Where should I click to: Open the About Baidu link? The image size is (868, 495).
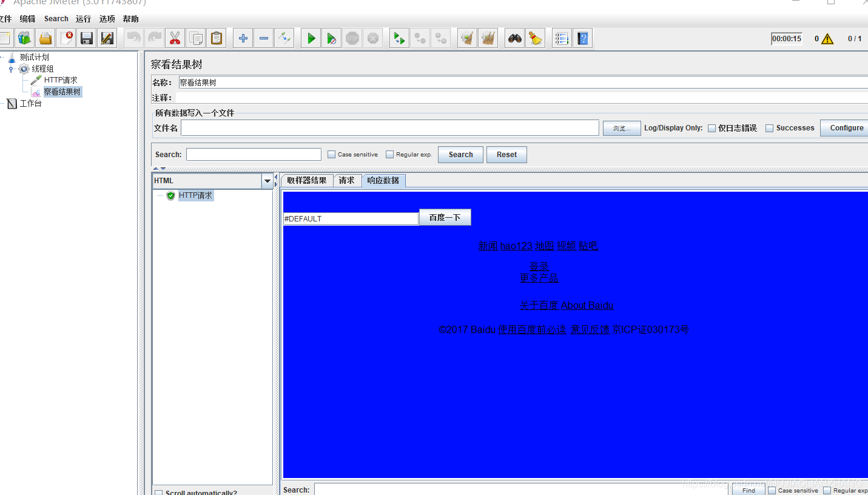coord(587,305)
